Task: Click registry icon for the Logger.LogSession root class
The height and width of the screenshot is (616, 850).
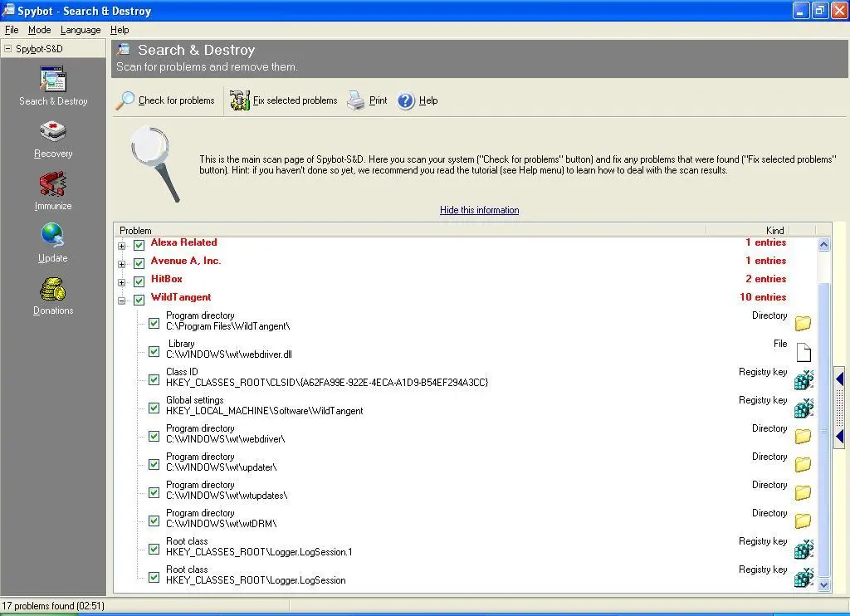Action: pyautogui.click(x=804, y=577)
